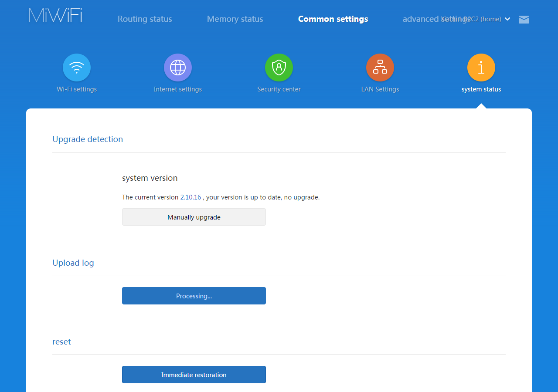Image resolution: width=558 pixels, height=392 pixels.
Task: Open the mail envelope icon
Action: 524,19
